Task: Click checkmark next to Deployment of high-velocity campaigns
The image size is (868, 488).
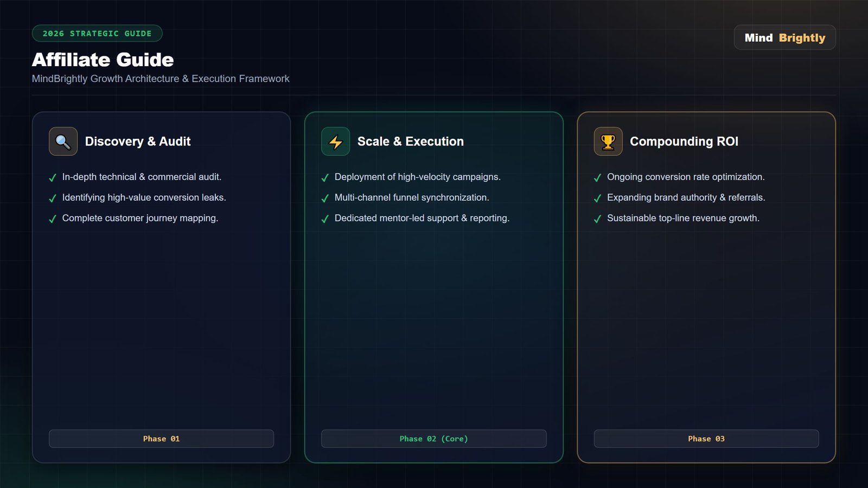Action: 325,178
